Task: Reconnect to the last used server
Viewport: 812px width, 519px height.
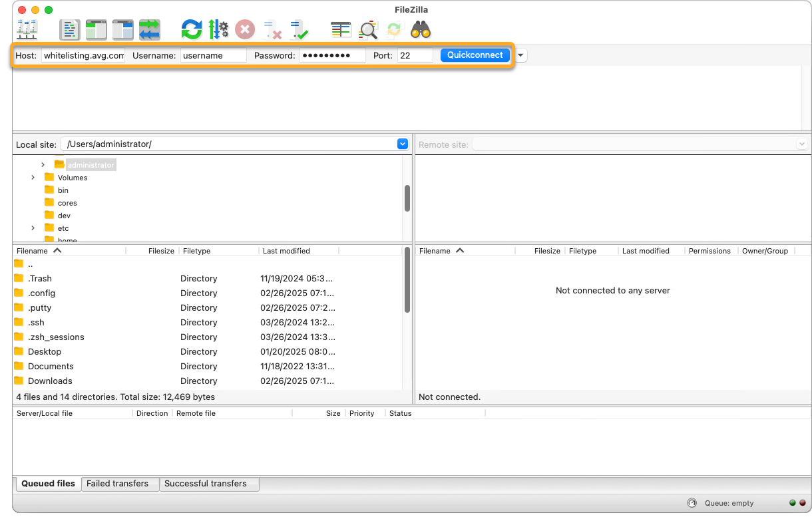Action: tap(299, 29)
